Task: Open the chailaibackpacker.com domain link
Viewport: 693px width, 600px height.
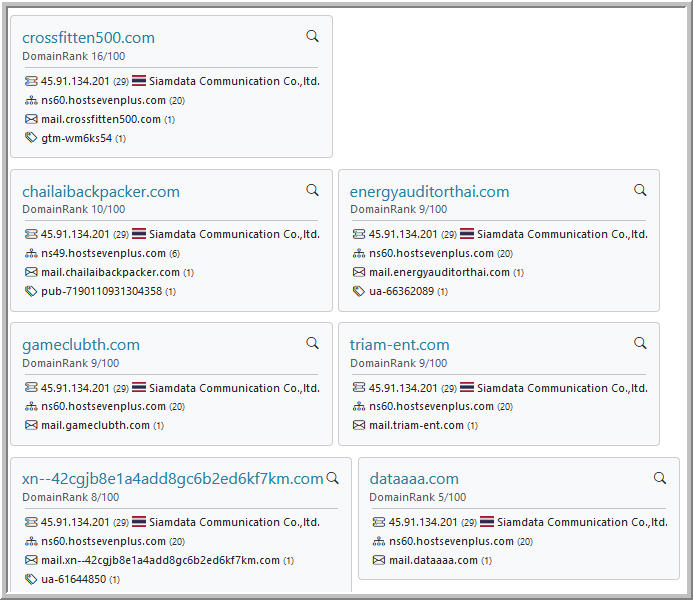Action: tap(101, 192)
